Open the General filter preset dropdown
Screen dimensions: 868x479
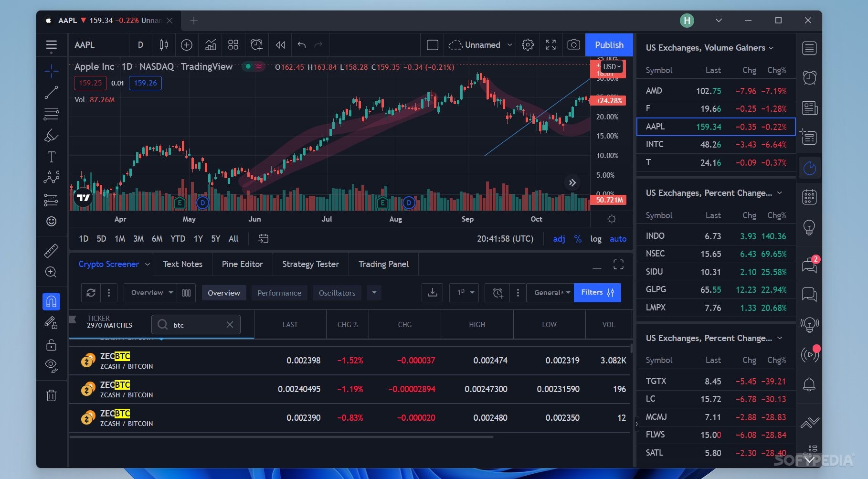click(x=552, y=293)
